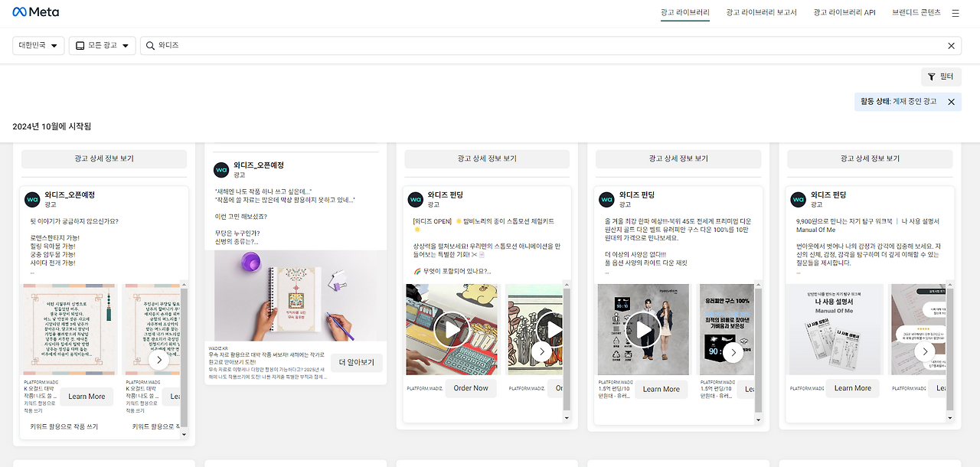Switch to 광고 라이브러리 tab

click(685, 13)
